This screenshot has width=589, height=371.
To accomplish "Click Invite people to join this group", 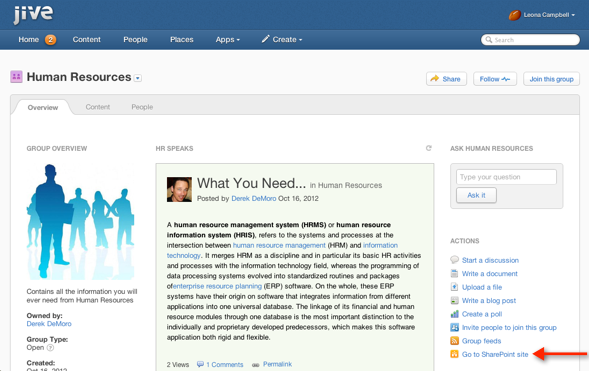I will click(509, 327).
